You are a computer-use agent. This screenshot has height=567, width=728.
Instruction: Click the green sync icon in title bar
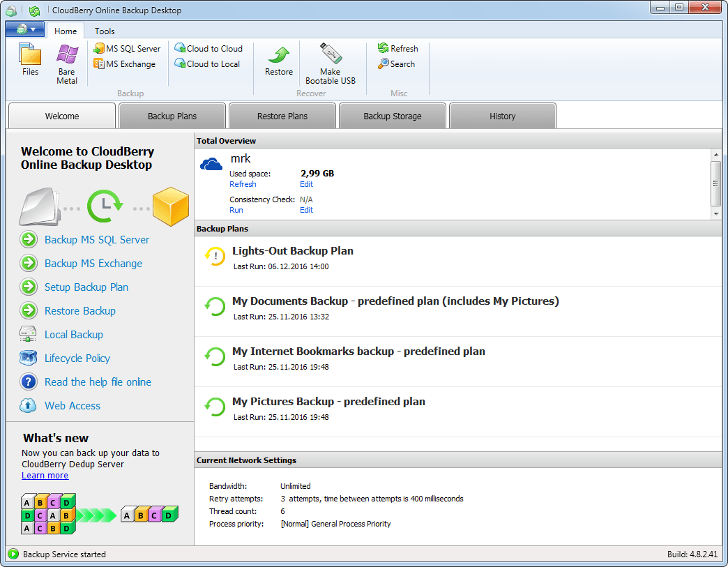click(x=34, y=10)
